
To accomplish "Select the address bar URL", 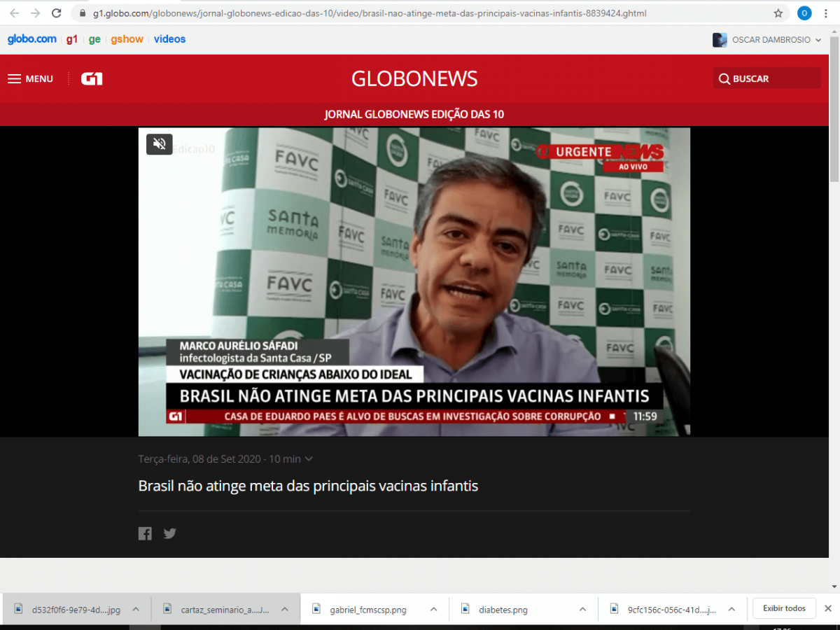I will (370, 13).
